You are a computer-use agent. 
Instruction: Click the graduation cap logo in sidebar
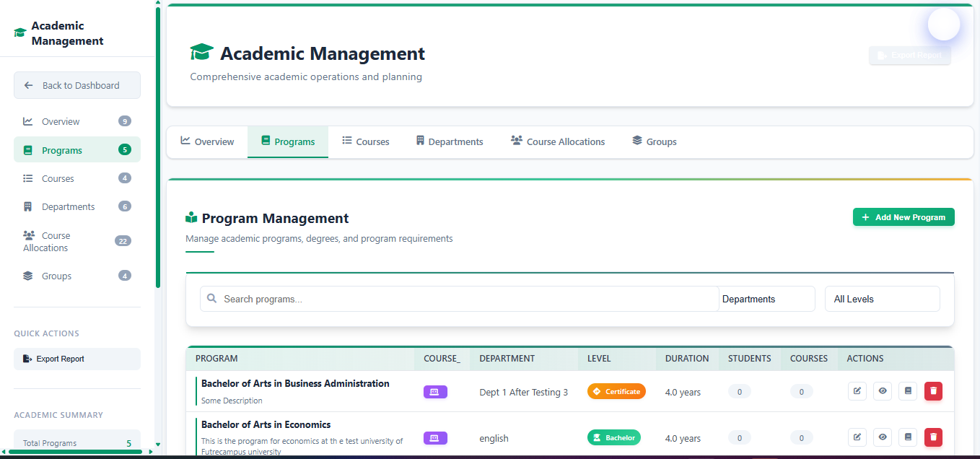point(20,33)
